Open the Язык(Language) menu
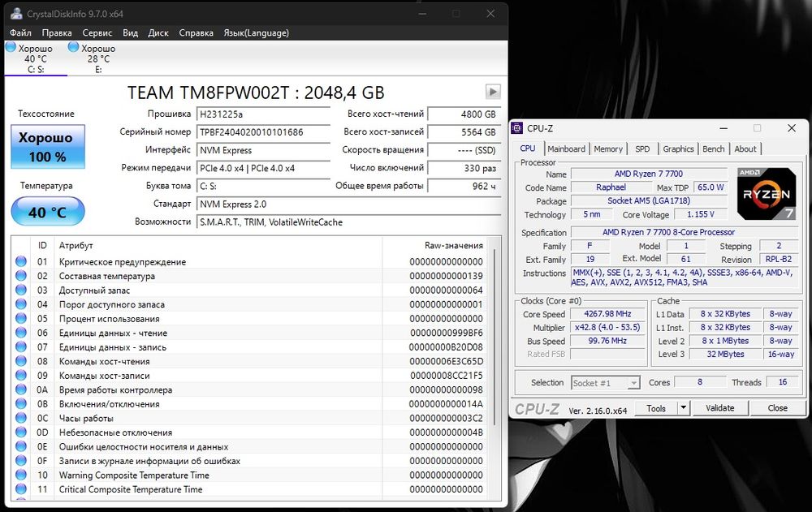 point(256,33)
